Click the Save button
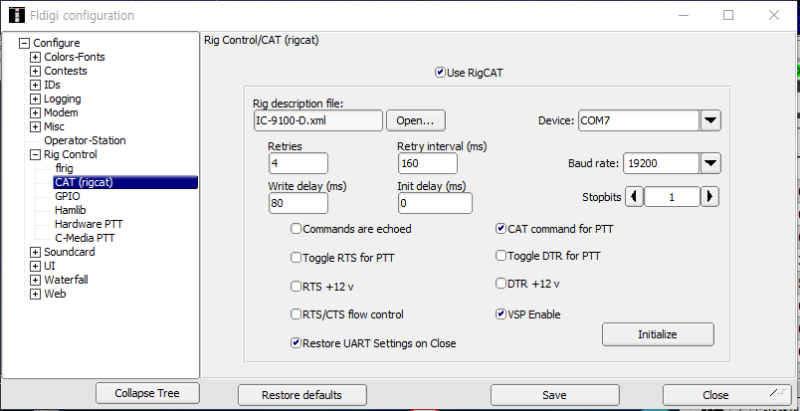This screenshot has width=800, height=411. 555,395
